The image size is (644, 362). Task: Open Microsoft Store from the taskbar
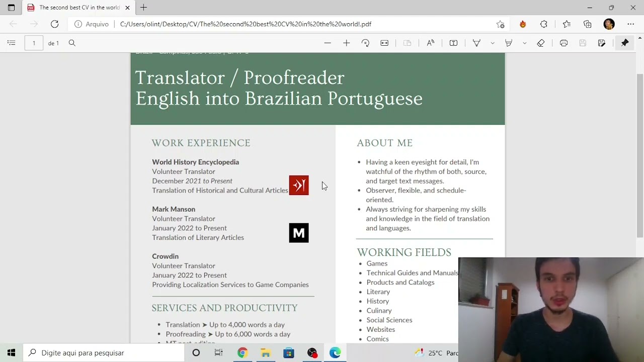289,353
